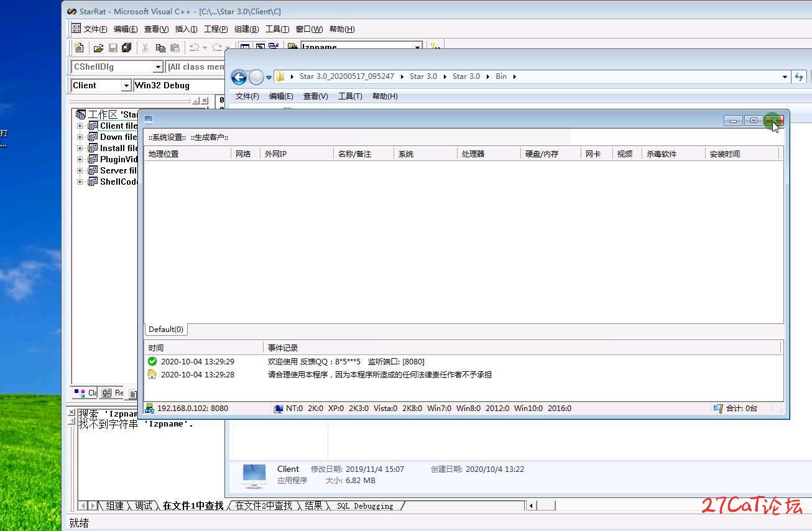Image resolution: width=812 pixels, height=531 pixels.
Task: Switch to FileView workspace tab icon
Action: [132, 394]
